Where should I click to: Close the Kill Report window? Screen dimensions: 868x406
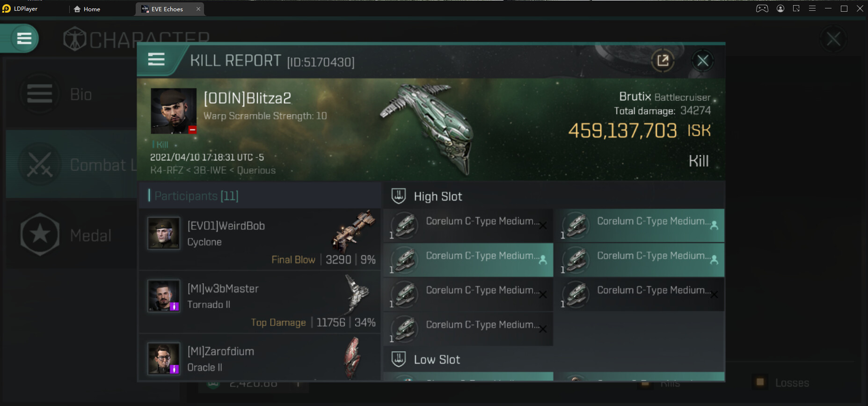[702, 60]
